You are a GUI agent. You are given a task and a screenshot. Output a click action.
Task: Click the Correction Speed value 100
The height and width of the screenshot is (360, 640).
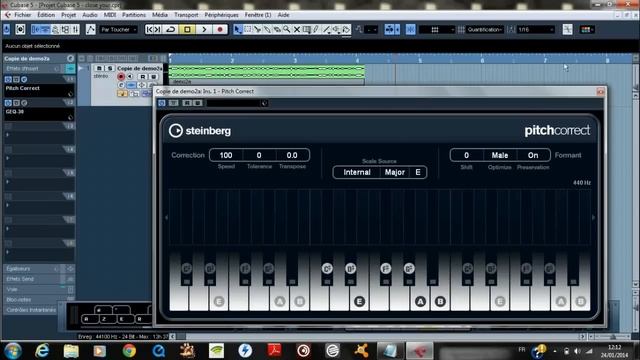coord(226,155)
